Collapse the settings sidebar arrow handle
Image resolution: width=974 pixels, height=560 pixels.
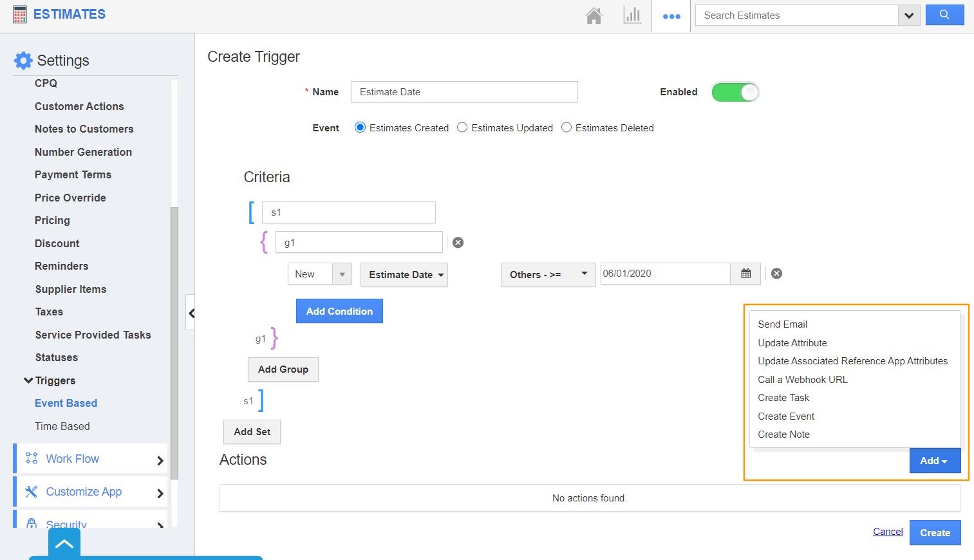coord(191,313)
